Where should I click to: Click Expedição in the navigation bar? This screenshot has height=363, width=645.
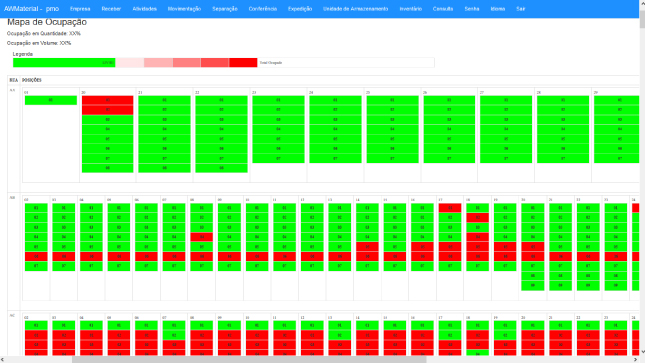[300, 9]
